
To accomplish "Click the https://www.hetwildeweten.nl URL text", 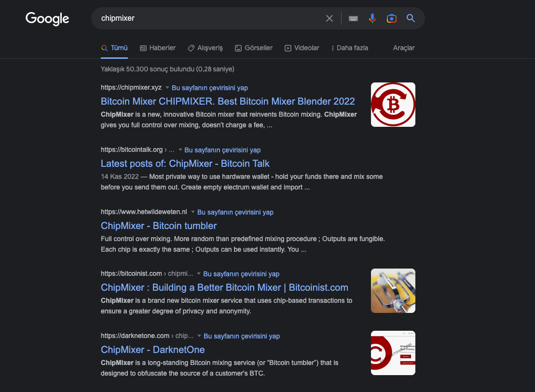I will 144,212.
